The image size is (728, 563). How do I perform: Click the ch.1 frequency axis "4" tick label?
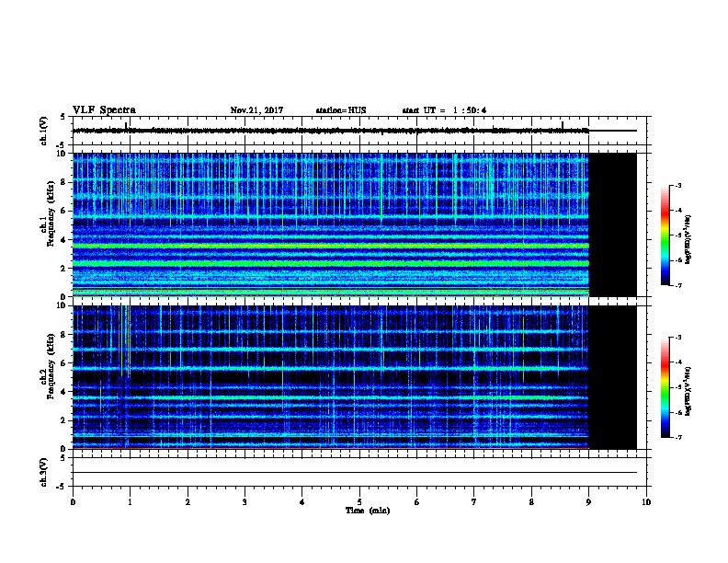(63, 240)
